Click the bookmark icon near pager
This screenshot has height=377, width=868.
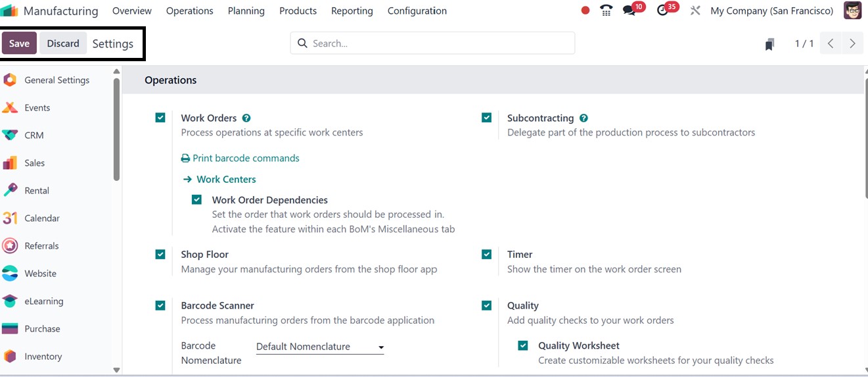(769, 44)
